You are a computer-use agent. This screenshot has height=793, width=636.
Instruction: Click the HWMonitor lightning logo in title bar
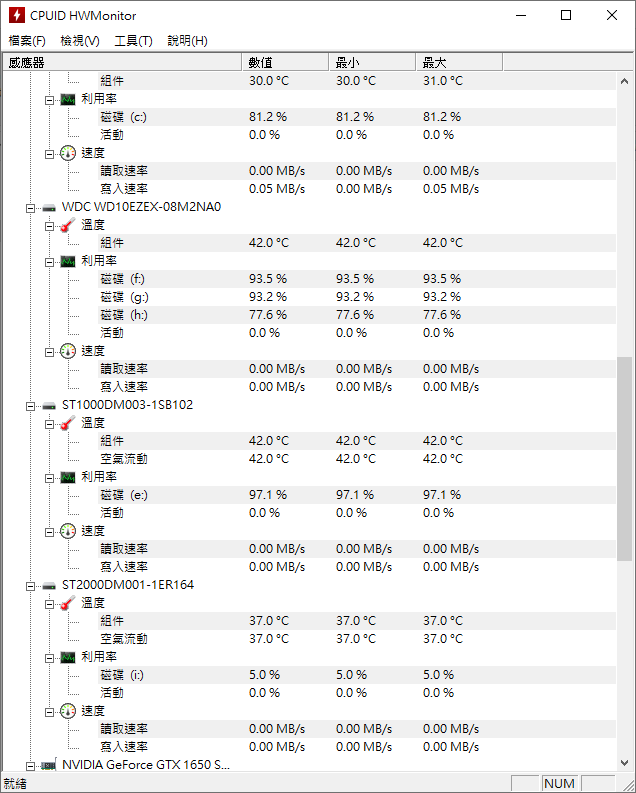17,15
